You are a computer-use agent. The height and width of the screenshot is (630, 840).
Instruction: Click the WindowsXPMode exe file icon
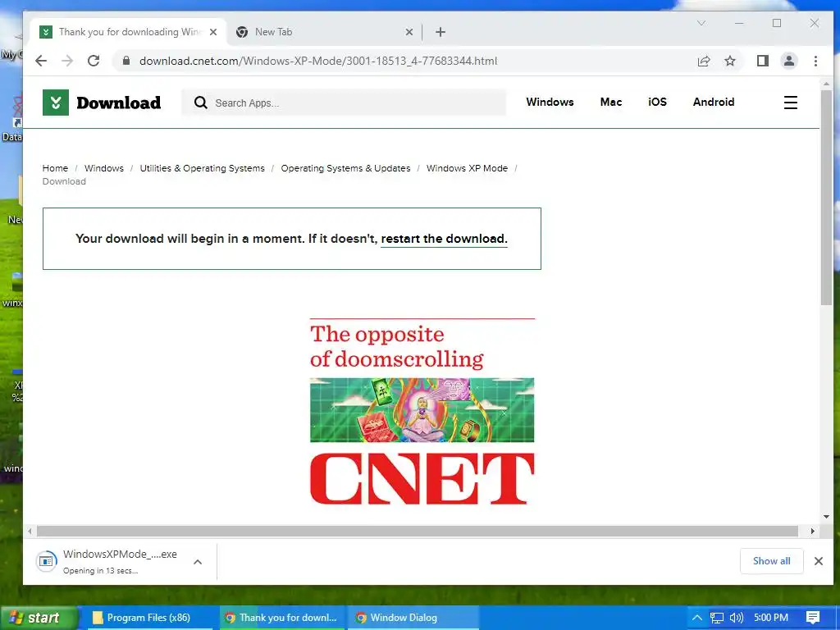pos(47,561)
